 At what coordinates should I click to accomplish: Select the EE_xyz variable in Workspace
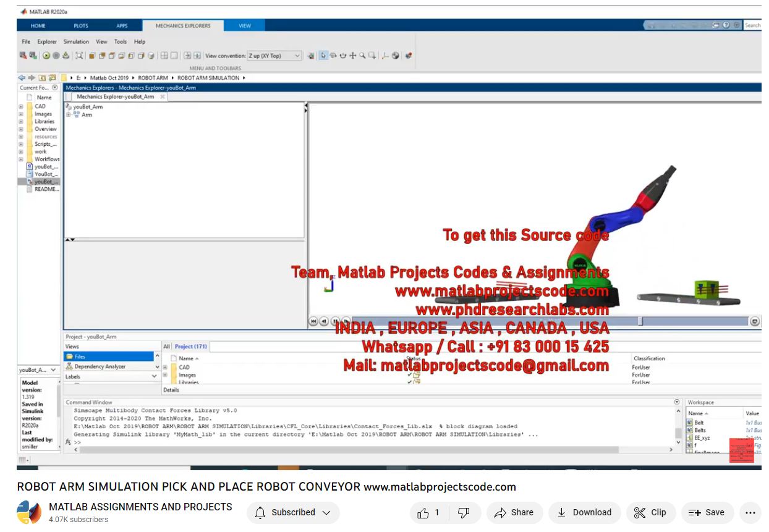tap(702, 437)
